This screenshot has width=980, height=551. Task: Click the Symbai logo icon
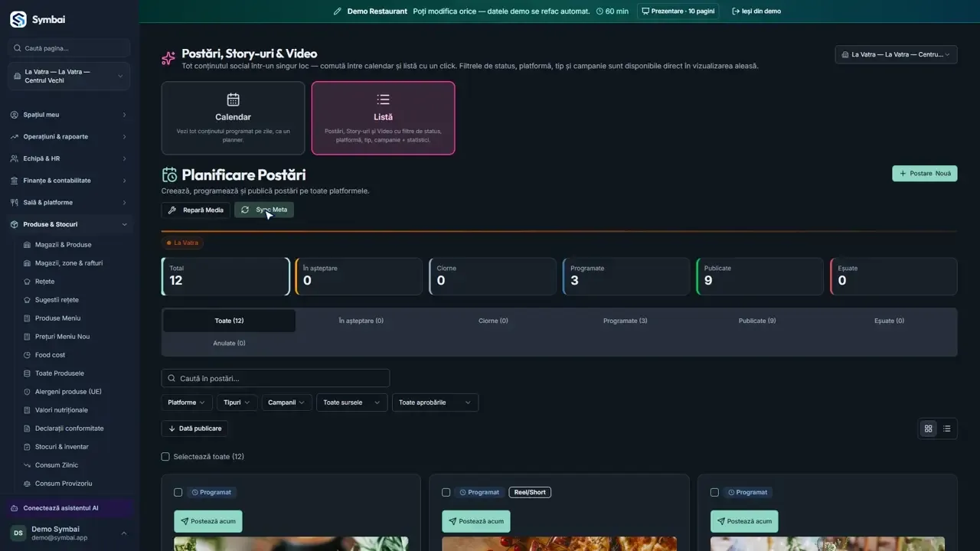point(18,20)
